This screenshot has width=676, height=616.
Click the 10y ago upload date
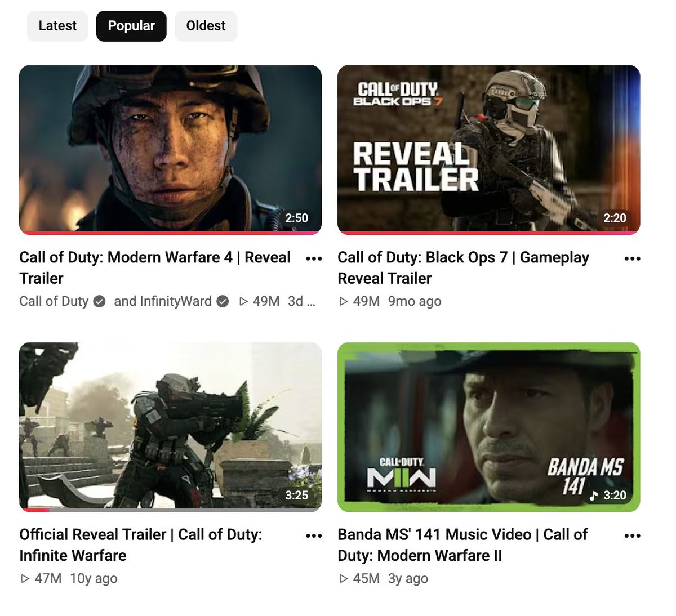click(x=94, y=578)
